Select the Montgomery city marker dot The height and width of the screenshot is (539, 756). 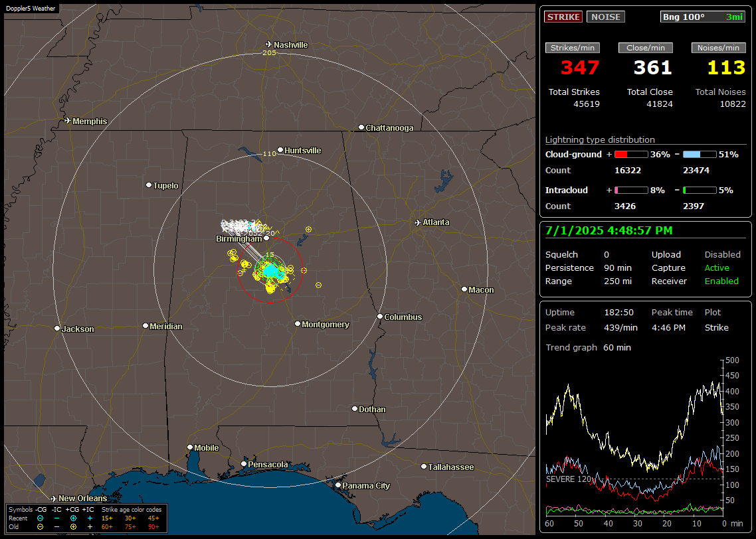pyautogui.click(x=298, y=324)
